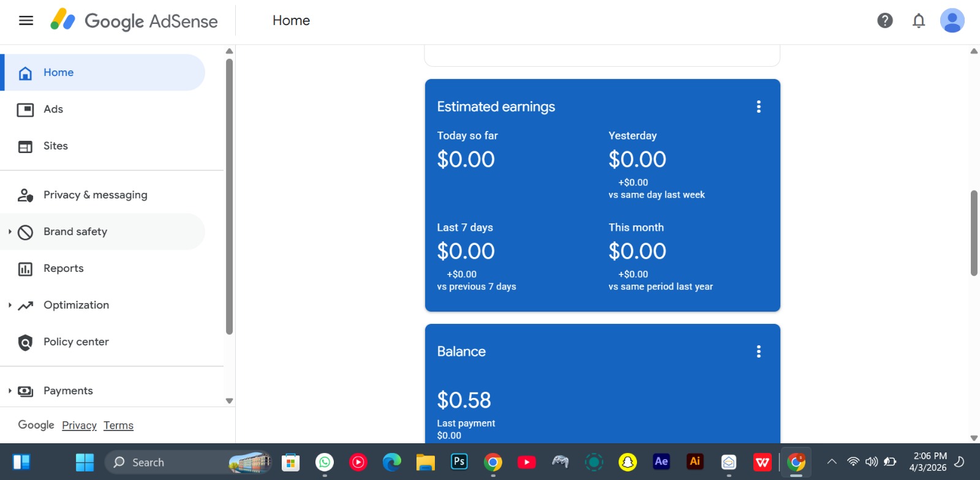Open the Windows Start menu

point(85,462)
